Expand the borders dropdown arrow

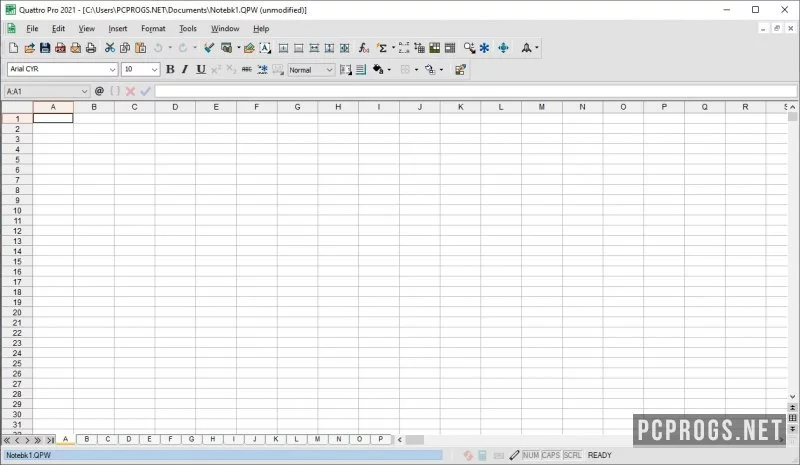point(416,69)
